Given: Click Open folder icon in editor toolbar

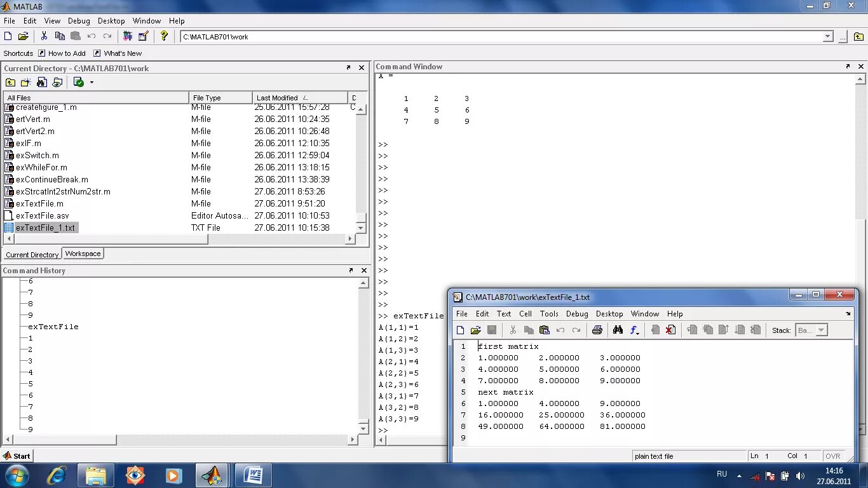Looking at the screenshot, I should [476, 330].
